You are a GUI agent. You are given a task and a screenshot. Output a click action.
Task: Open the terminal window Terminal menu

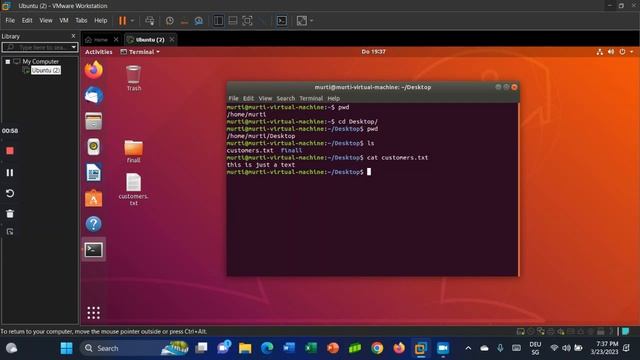[x=311, y=98]
